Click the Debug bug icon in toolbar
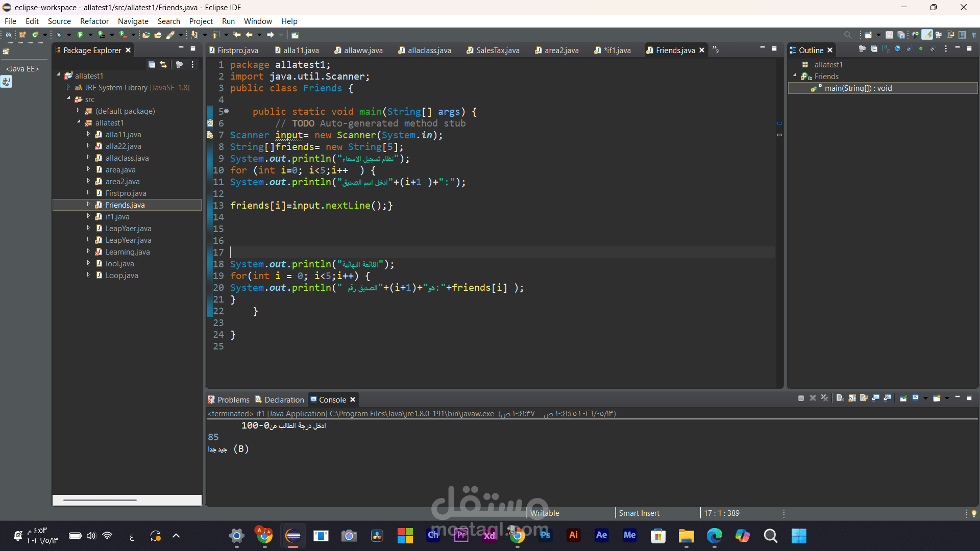980x551 pixels. click(59, 35)
